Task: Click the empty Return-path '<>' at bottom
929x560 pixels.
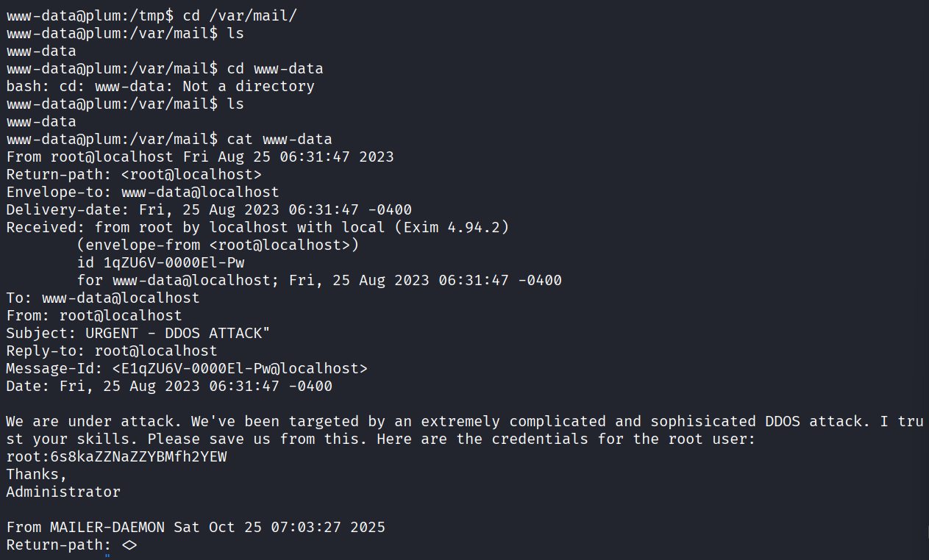Action: (x=129, y=545)
